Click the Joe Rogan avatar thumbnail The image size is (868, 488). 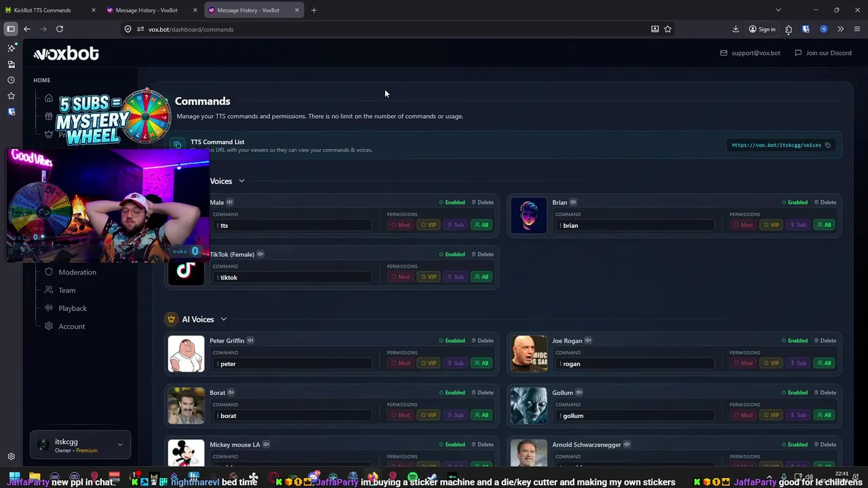pyautogui.click(x=529, y=354)
